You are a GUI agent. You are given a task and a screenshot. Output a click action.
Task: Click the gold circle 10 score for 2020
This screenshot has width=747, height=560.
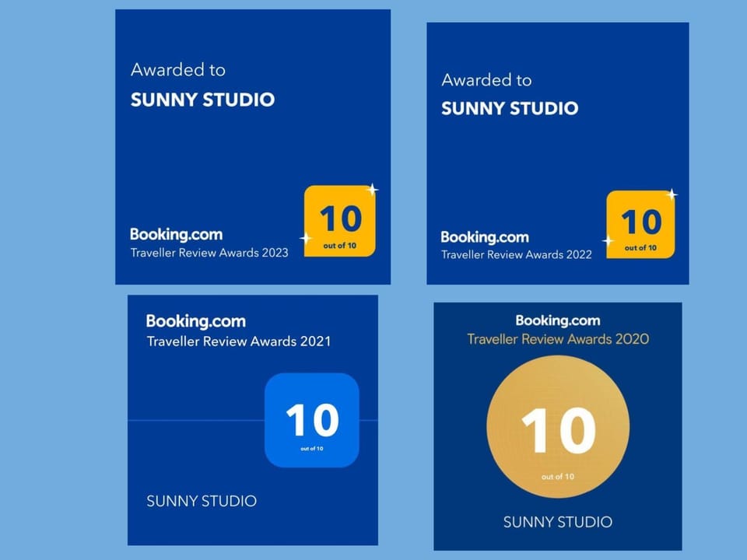tap(558, 427)
